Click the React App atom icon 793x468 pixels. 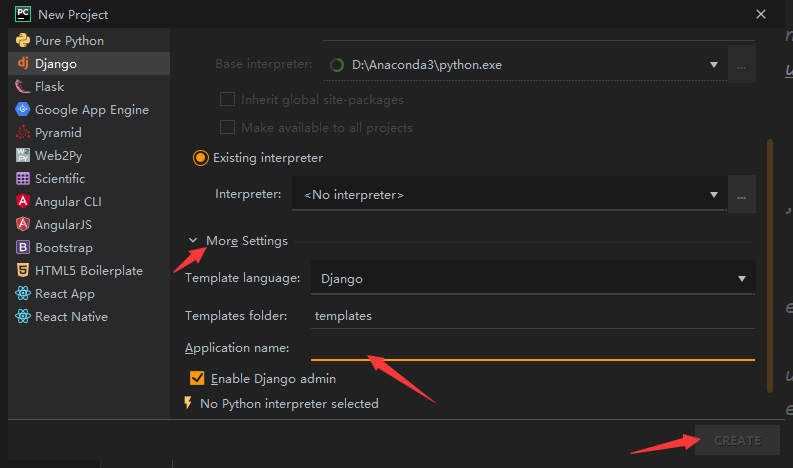coord(23,293)
